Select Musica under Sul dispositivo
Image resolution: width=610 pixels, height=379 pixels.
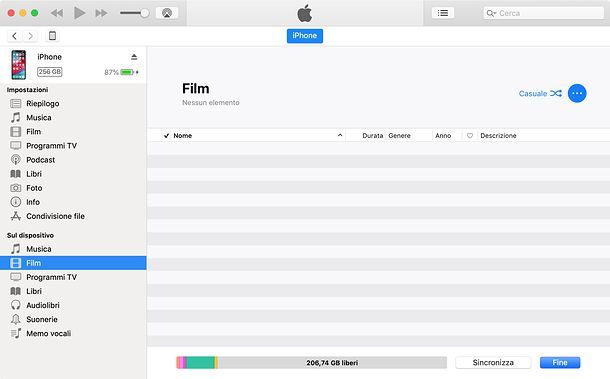73,249
